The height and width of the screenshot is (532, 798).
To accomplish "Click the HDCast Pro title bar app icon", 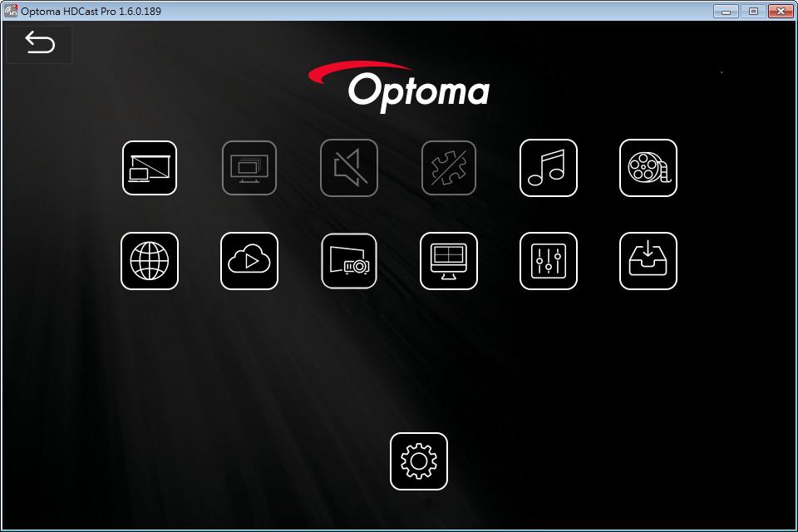I will tap(10, 11).
